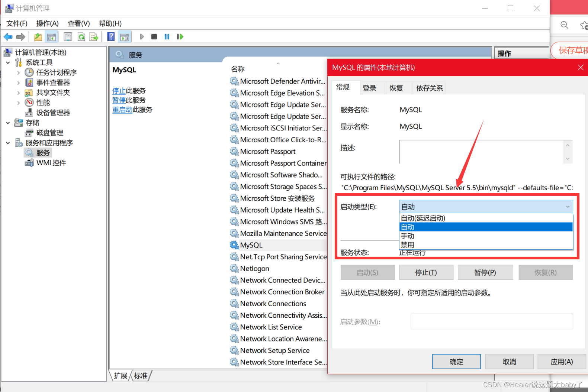Viewport: 588px width, 392px height.
Task: Choose 自动(延迟启动) startup option
Action: (x=486, y=218)
